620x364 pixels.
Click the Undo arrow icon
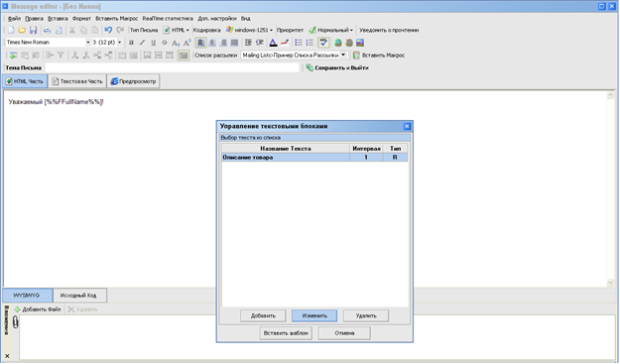(108, 30)
